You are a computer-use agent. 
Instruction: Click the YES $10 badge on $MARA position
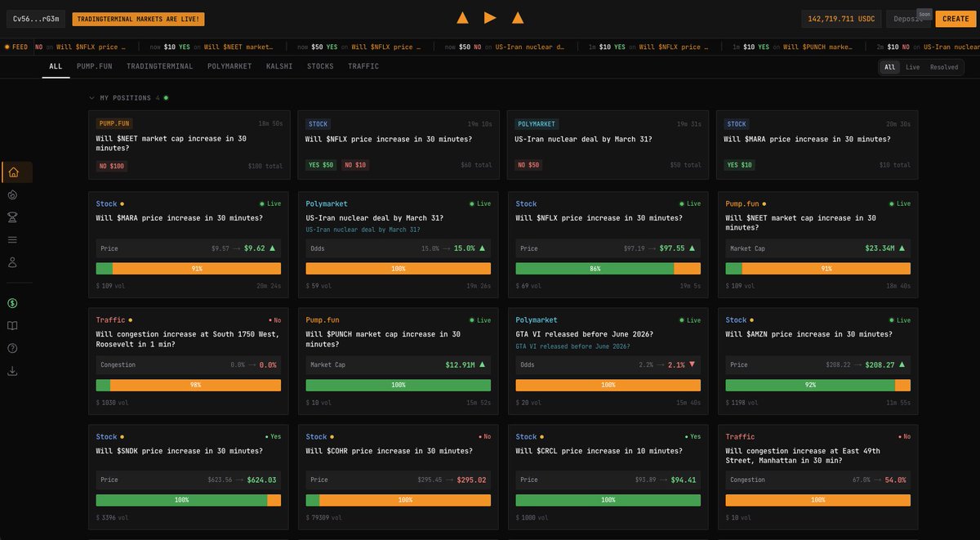click(740, 165)
